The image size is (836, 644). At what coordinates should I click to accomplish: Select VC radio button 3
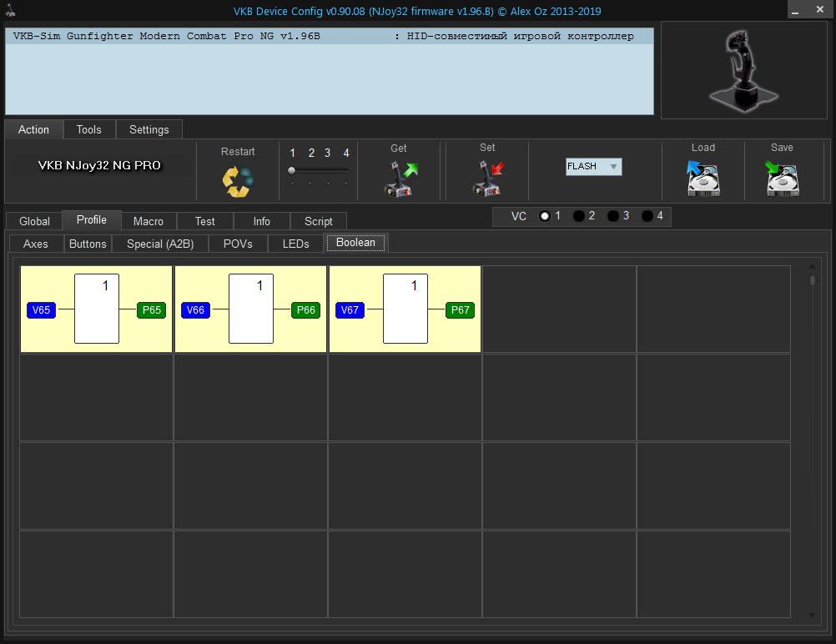tap(613, 216)
